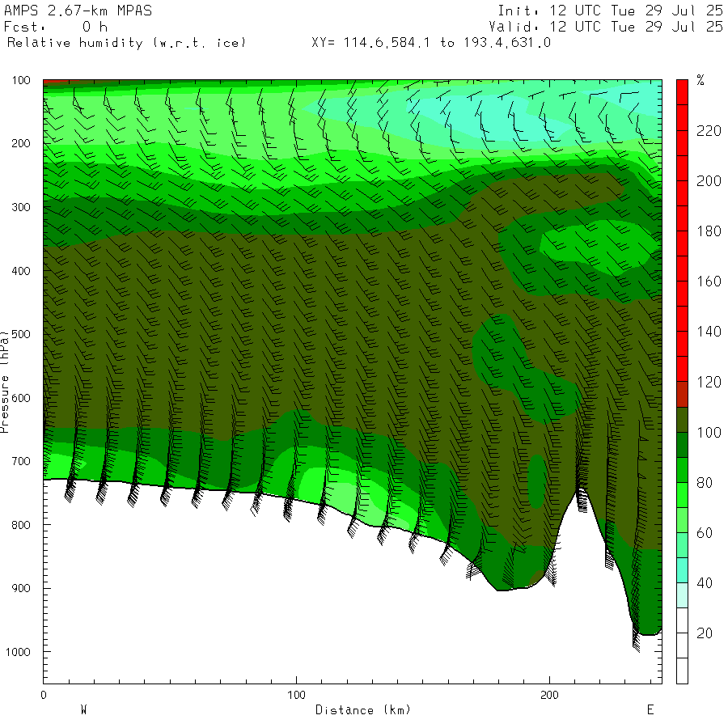Click the '%' unit label above colorbar

pos(700,80)
